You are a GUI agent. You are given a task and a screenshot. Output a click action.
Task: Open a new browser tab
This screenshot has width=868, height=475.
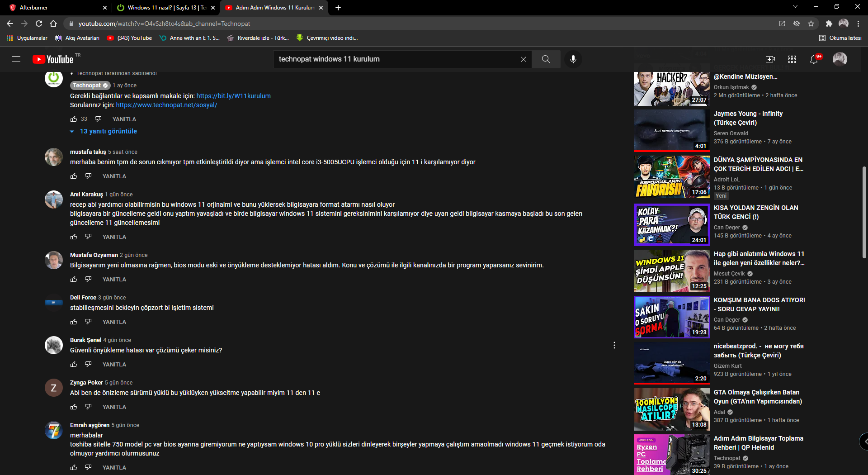tap(338, 8)
